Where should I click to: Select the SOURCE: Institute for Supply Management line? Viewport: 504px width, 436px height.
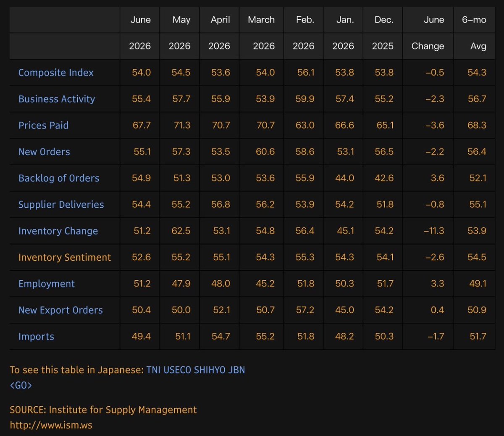[103, 410]
